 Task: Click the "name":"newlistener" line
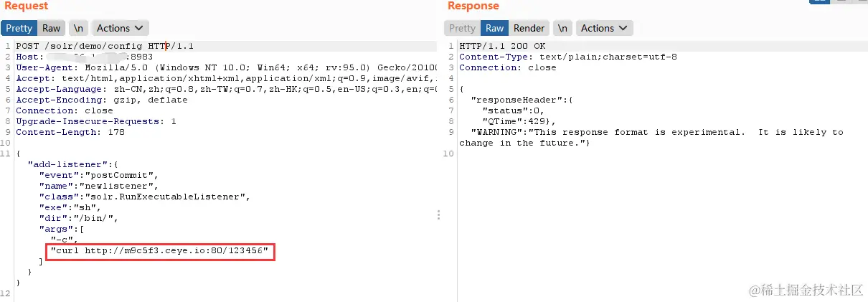(98, 186)
